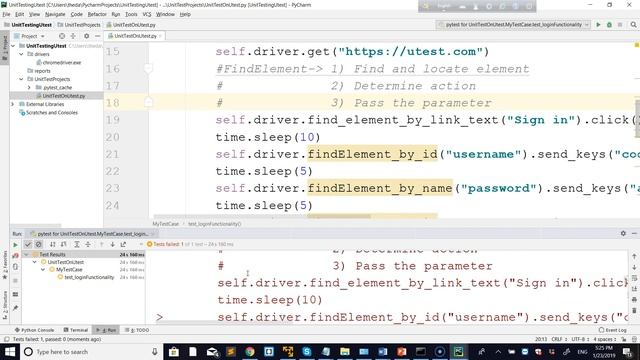Click expand/collapse all icon in Project panel header
Image resolution: width=640 pixels, height=360 pixels.
pyautogui.click(x=73, y=36)
